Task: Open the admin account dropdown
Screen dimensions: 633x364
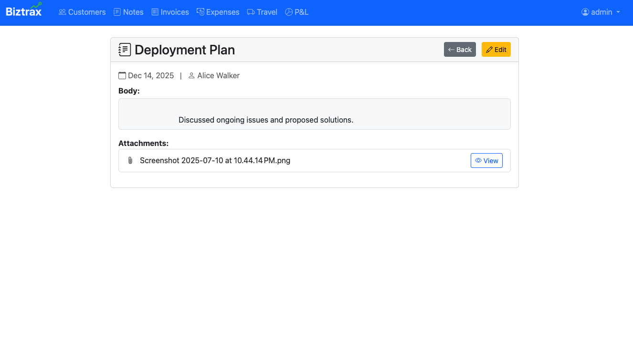Action: tap(601, 12)
